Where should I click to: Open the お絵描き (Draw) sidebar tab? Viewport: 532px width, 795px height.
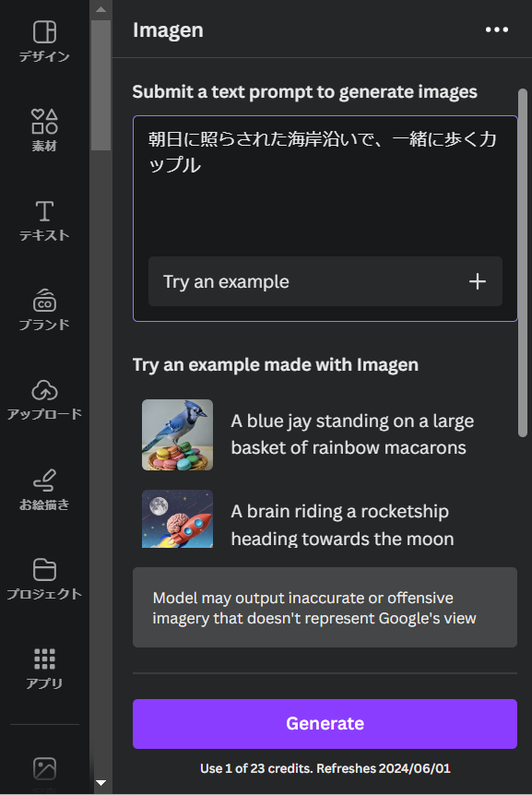(44, 490)
